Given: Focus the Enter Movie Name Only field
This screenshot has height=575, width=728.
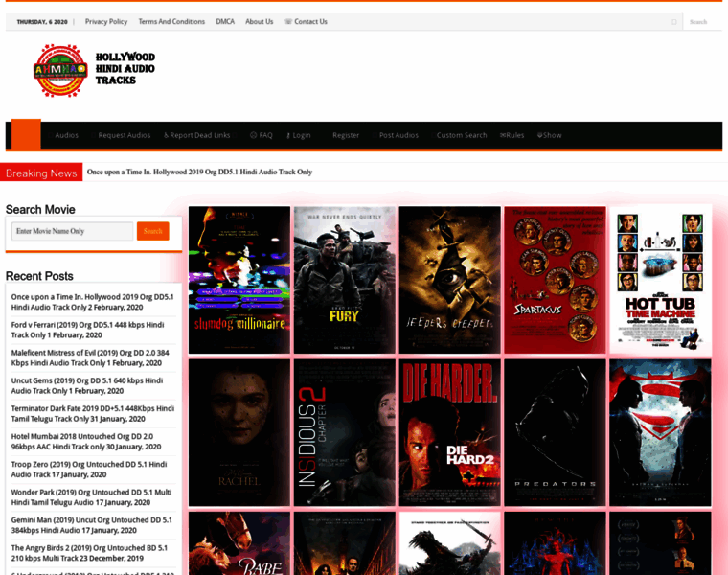Looking at the screenshot, I should [72, 231].
